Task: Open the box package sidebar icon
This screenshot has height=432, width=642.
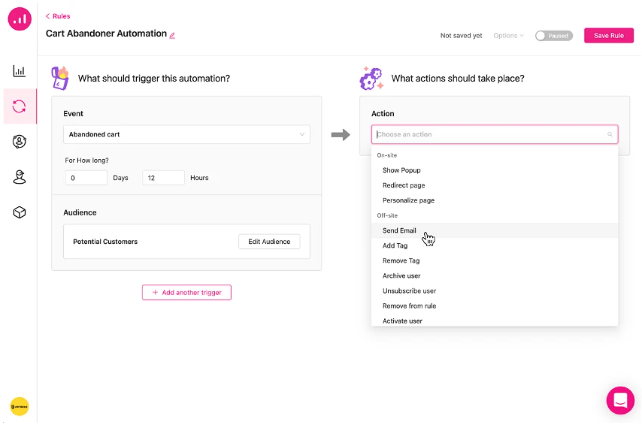Action: pyautogui.click(x=19, y=212)
